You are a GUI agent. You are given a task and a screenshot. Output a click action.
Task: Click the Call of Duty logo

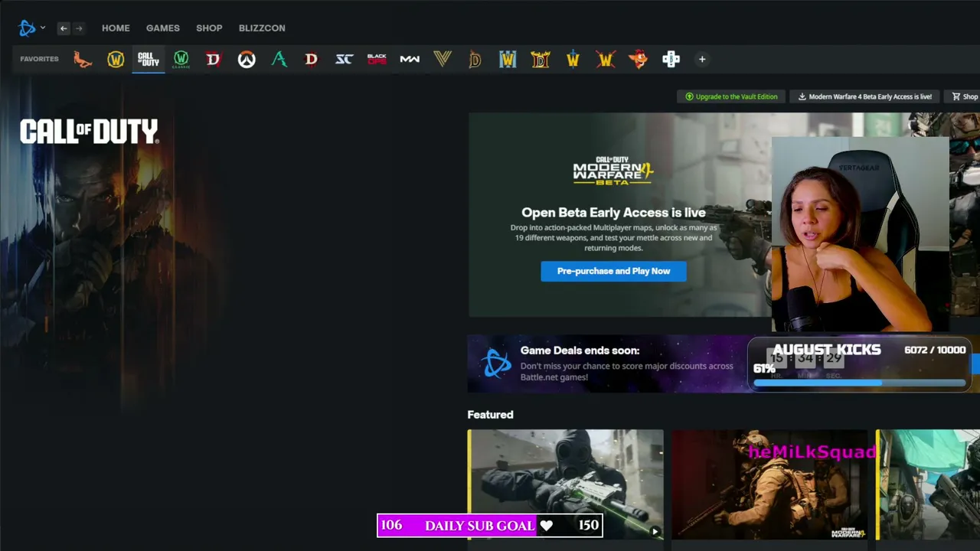click(89, 132)
